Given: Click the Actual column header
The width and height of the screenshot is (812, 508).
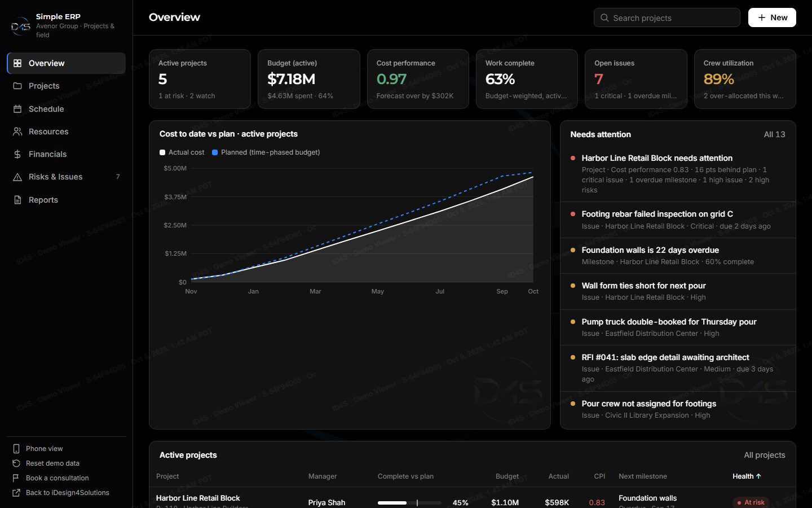Looking at the screenshot, I should [558, 476].
